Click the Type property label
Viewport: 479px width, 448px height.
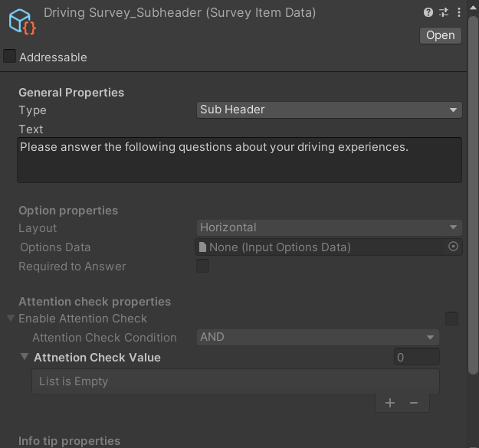click(32, 110)
